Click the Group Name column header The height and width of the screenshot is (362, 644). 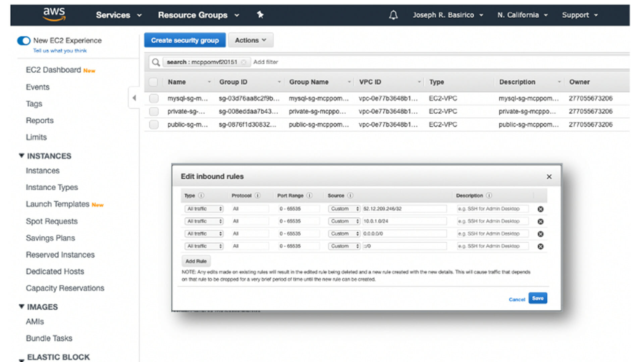309,82
